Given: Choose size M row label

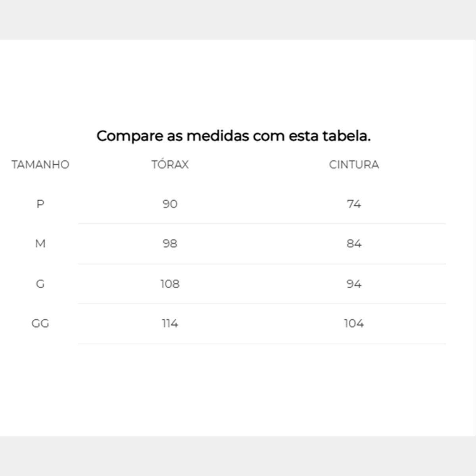Looking at the screenshot, I should tap(40, 244).
